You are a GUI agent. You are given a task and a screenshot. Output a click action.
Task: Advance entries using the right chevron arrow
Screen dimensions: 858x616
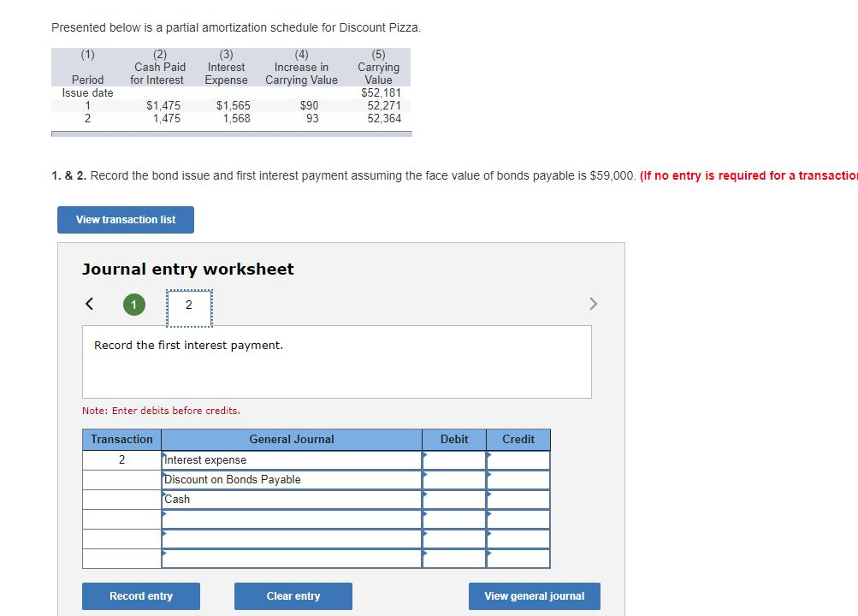594,303
